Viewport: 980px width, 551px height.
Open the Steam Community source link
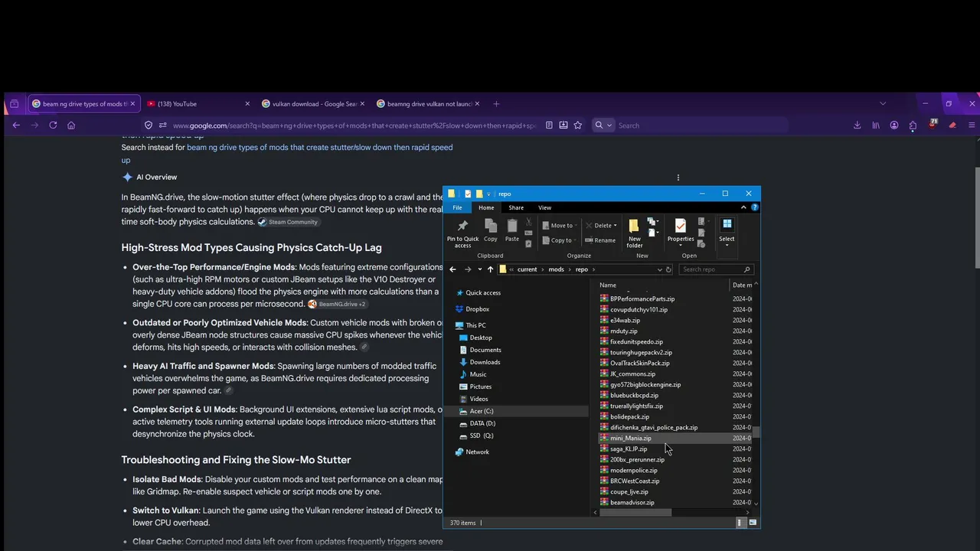click(288, 222)
